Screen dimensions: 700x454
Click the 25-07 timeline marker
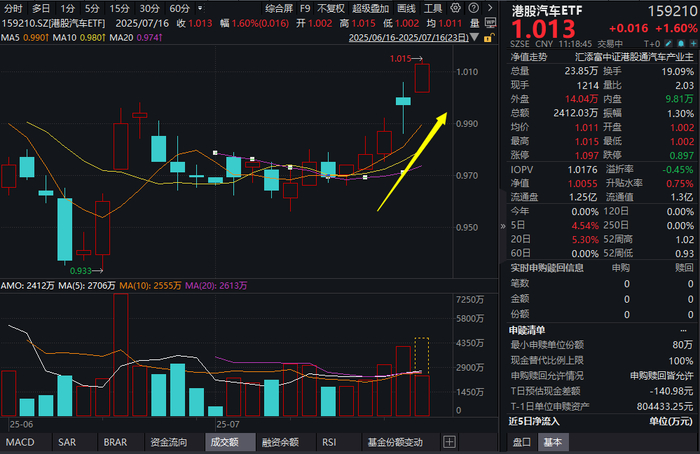[228, 424]
